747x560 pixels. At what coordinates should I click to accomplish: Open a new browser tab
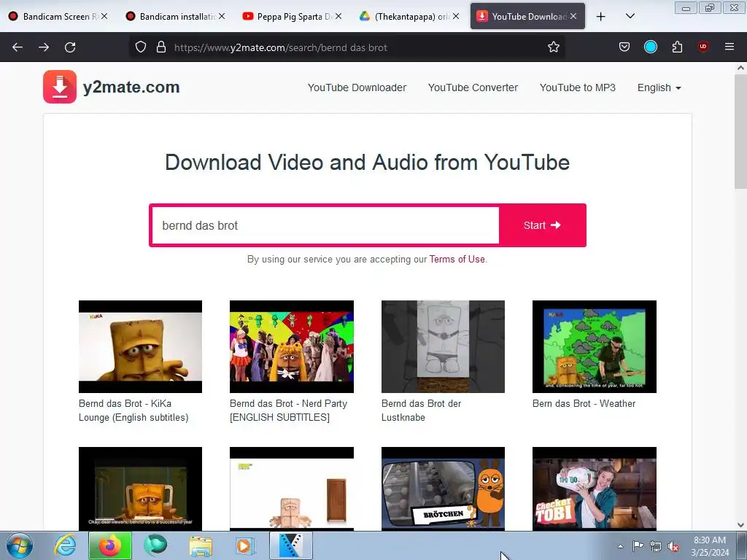(601, 17)
